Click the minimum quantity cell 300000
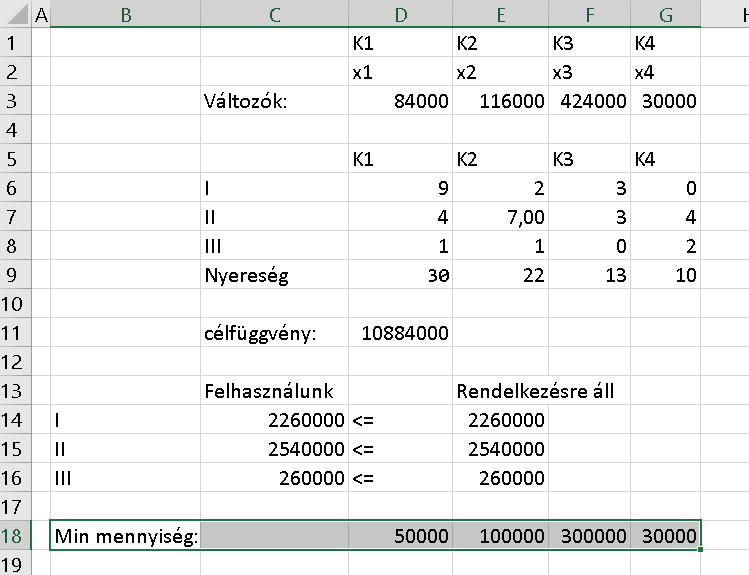749x575 pixels. point(590,536)
